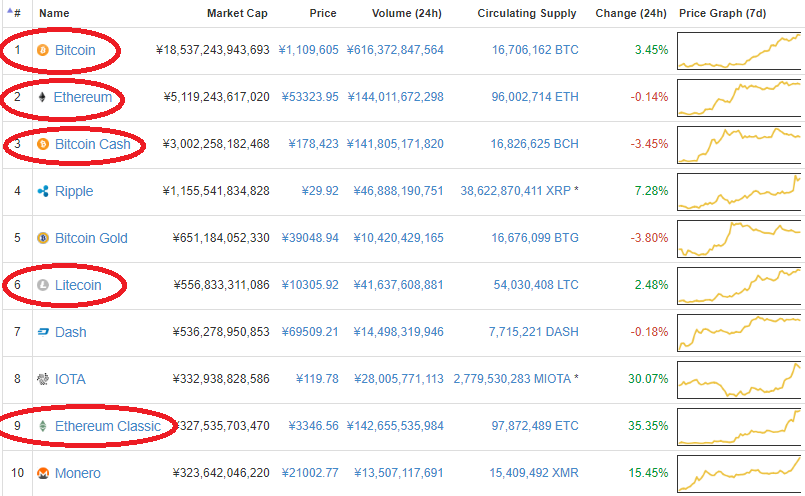The height and width of the screenshot is (496, 805).
Task: Open Ripple's 7-day price graph
Action: click(739, 192)
